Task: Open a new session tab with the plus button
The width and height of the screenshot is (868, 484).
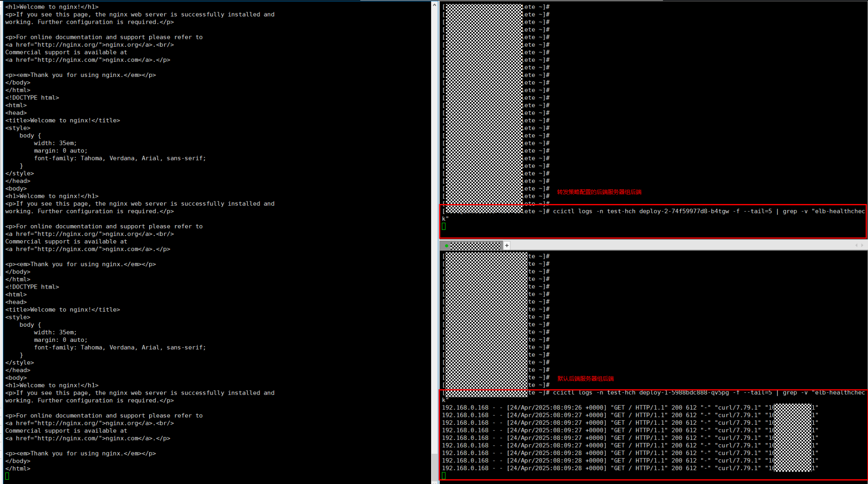Action: pos(506,245)
